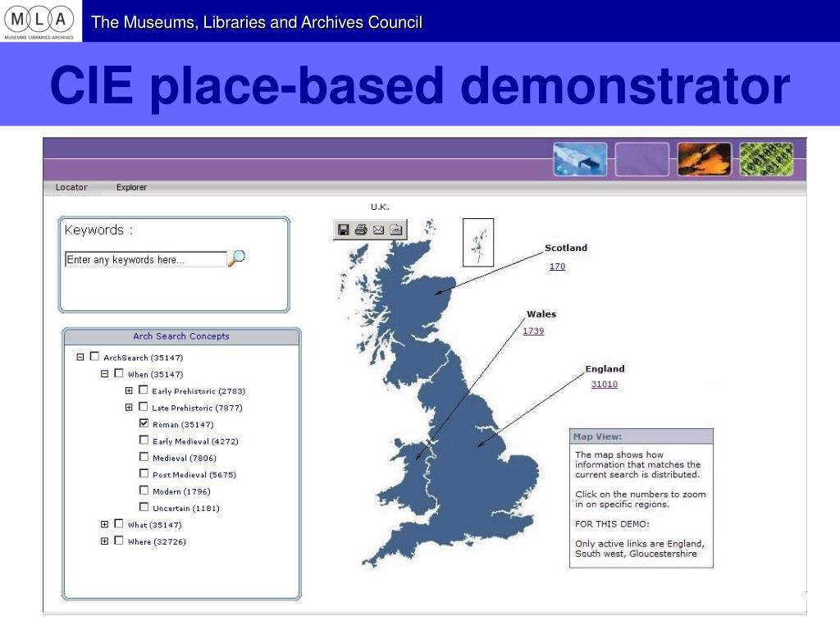Screen dimensions: 840x630
Task: Click the Medieval (7806) tree label
Action: (185, 458)
